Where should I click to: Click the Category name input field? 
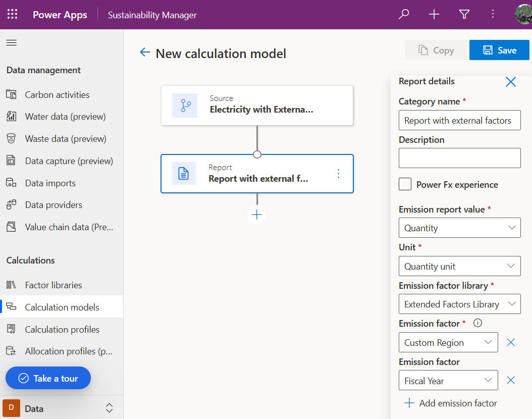[x=459, y=120]
